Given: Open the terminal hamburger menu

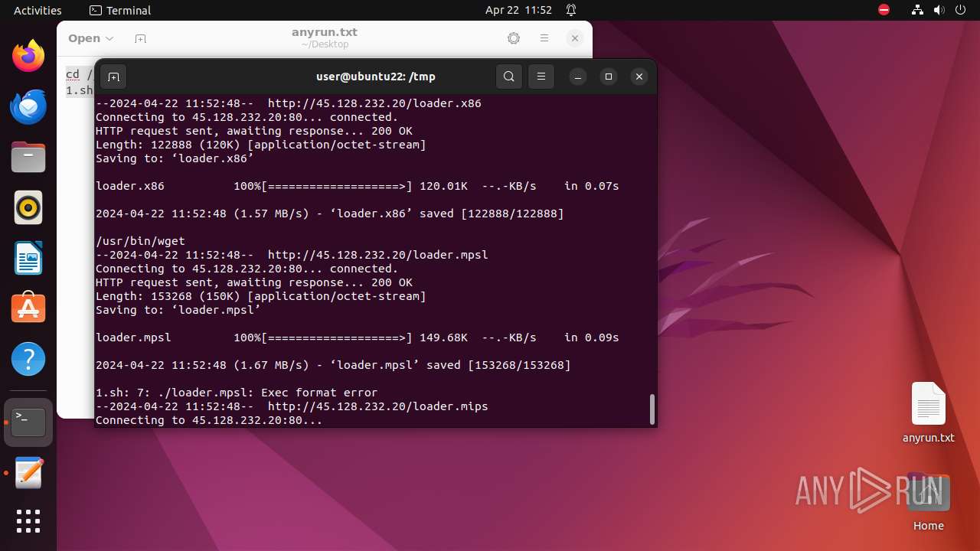Looking at the screenshot, I should pos(541,77).
